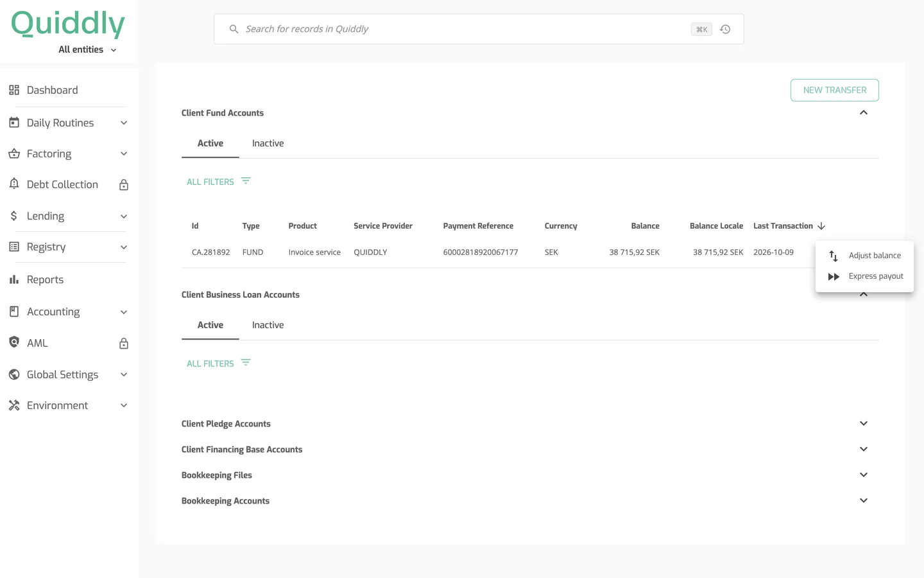
Task: Expand Daily Routines chevron
Action: click(124, 123)
